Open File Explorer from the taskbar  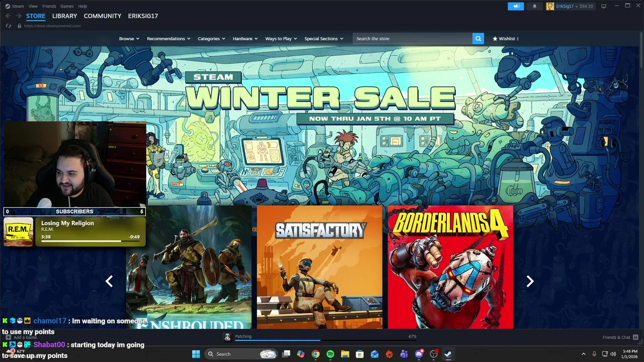click(345, 354)
